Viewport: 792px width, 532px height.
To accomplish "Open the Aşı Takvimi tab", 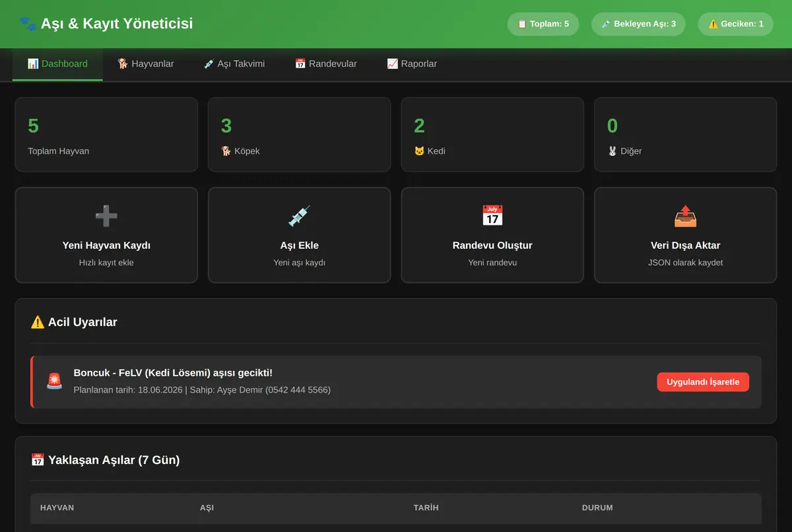I will pos(234,64).
